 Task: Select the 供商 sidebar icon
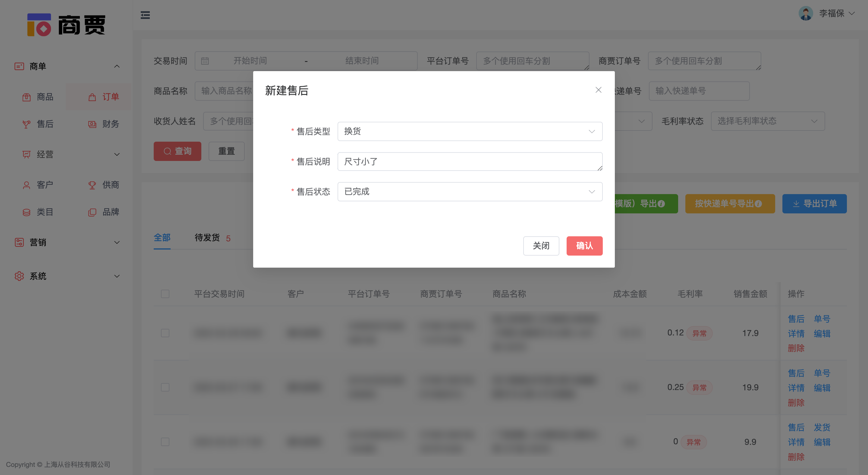[111, 185]
